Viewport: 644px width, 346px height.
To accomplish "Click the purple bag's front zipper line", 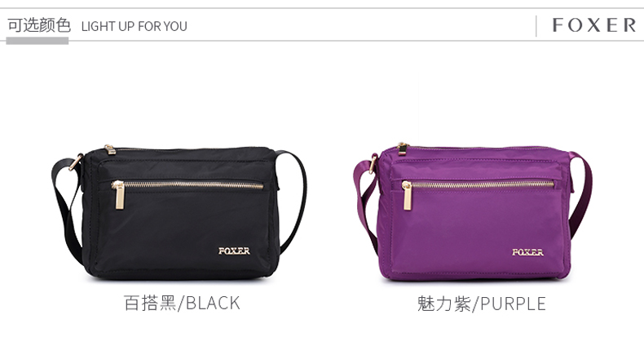I will point(483,185).
